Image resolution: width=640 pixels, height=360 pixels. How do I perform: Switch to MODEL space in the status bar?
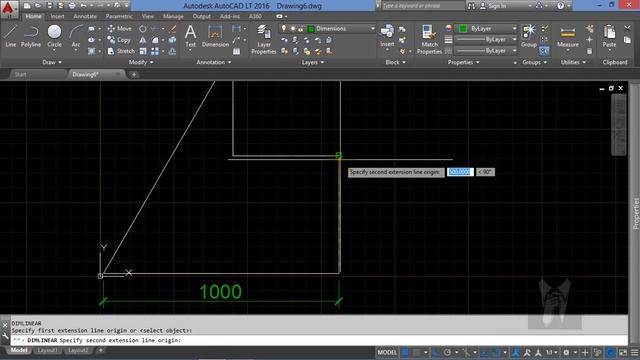[387, 352]
